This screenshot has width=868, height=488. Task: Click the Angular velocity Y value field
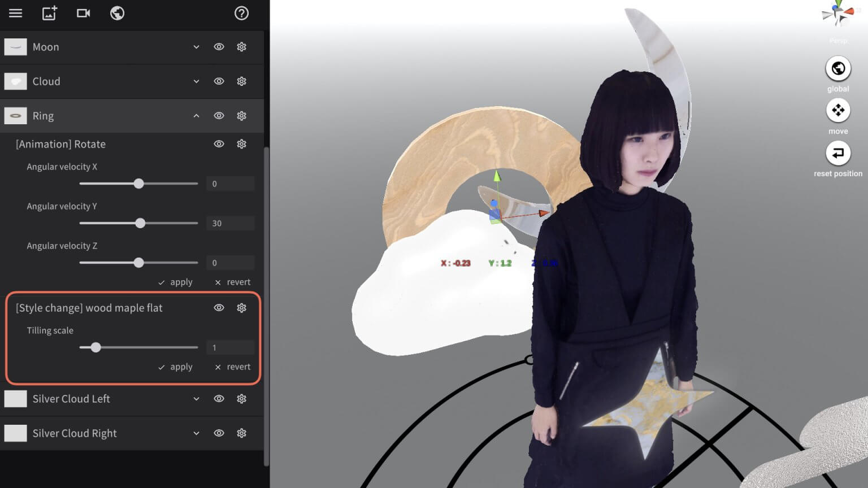coord(230,223)
